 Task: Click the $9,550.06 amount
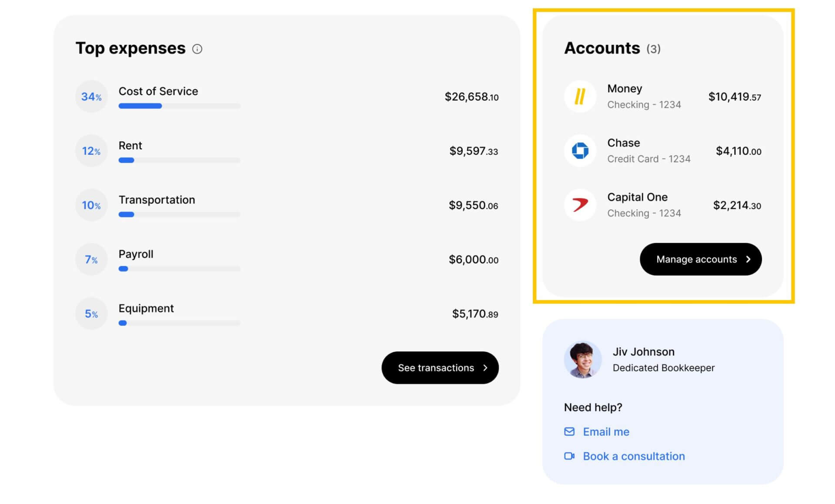coord(473,205)
